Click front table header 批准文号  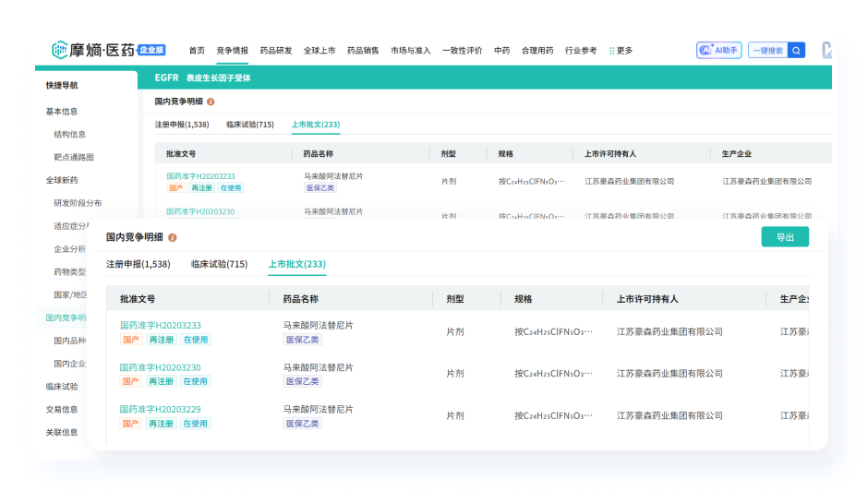[138, 299]
